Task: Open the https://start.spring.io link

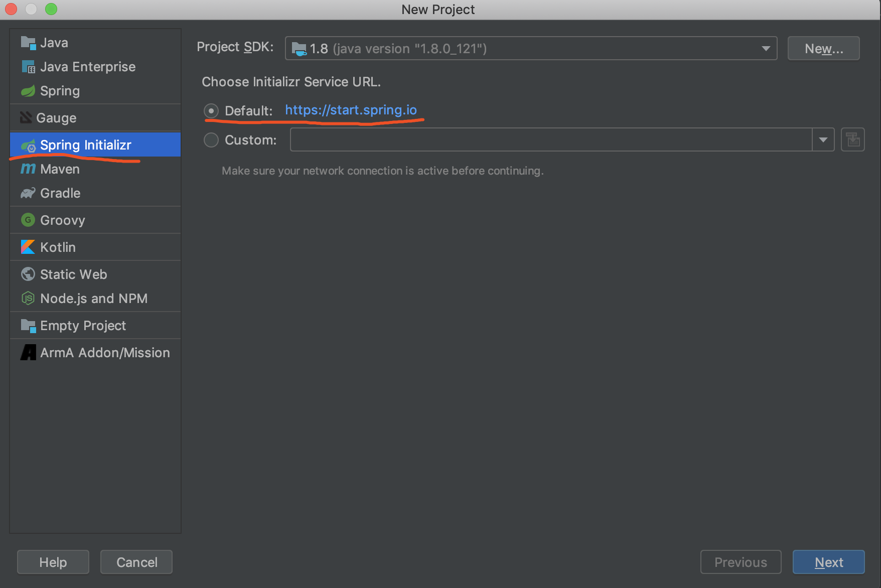Action: [x=351, y=110]
